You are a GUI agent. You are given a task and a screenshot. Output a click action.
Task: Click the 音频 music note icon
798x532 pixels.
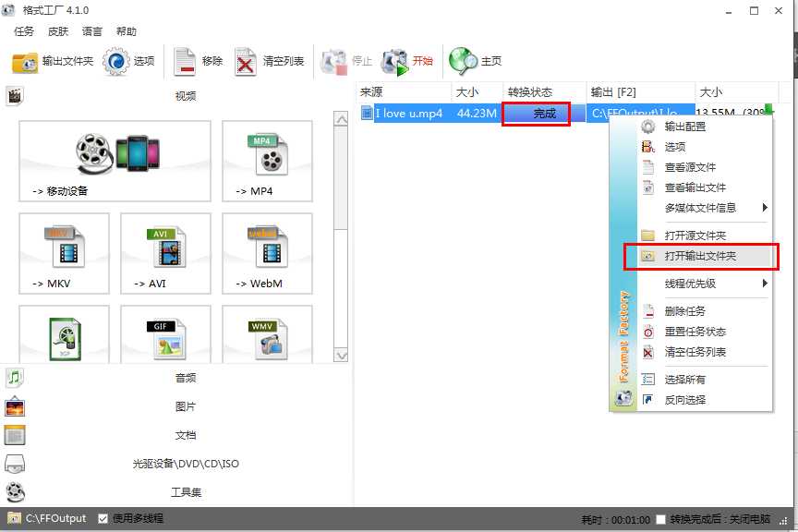pyautogui.click(x=15, y=377)
